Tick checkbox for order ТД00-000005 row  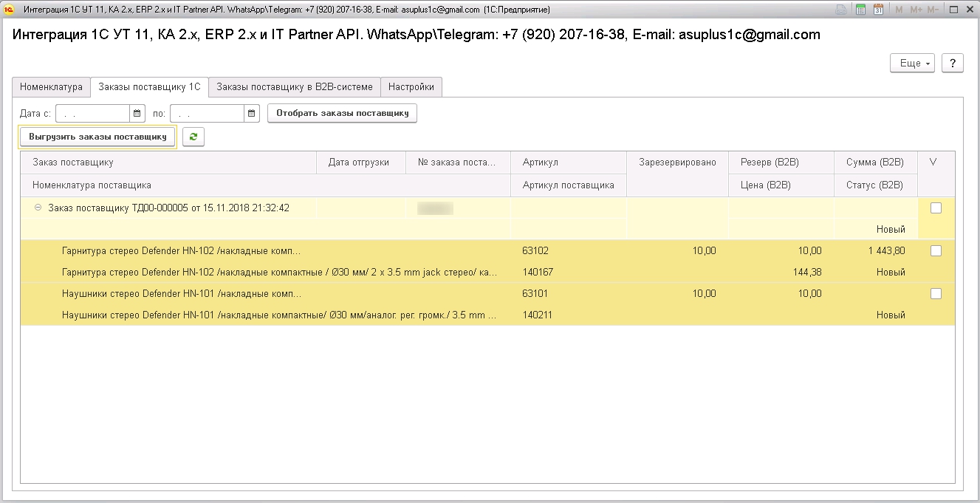[936, 208]
